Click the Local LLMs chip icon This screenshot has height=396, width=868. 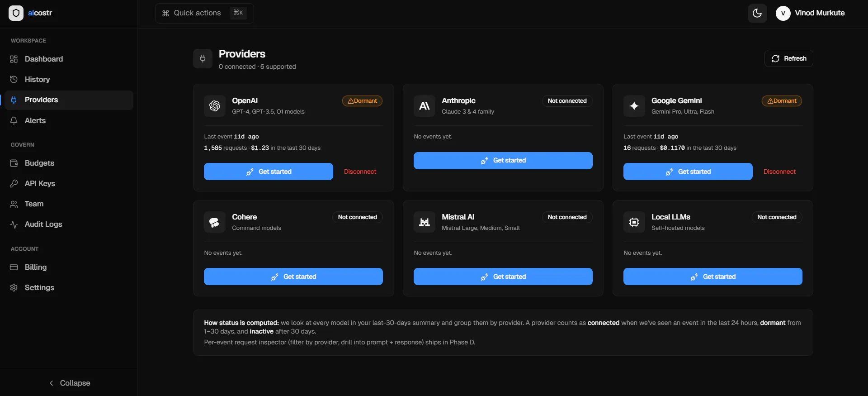(634, 222)
